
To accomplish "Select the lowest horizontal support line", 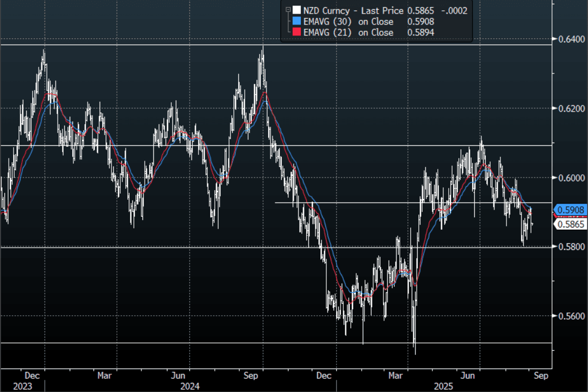I will 163,342.
